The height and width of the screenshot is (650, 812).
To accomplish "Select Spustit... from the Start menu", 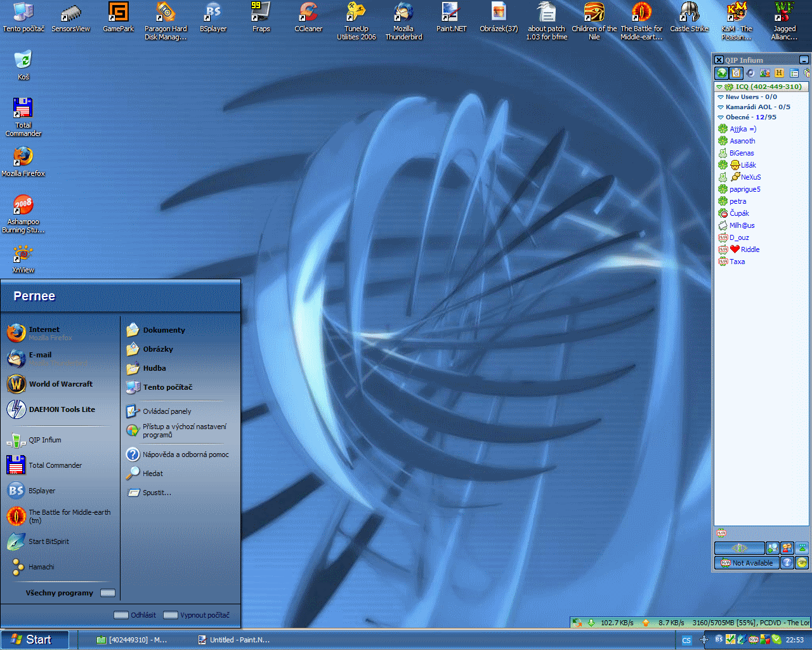I will 157,493.
